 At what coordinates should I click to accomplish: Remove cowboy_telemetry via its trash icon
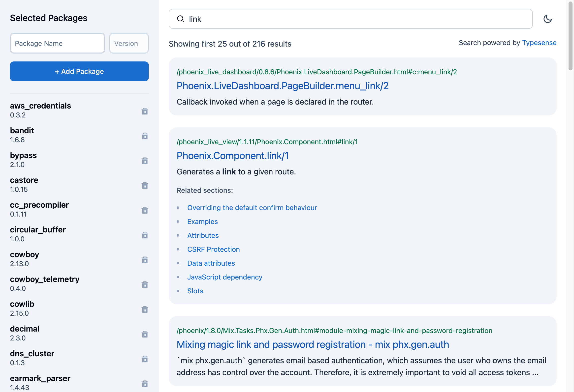point(145,285)
